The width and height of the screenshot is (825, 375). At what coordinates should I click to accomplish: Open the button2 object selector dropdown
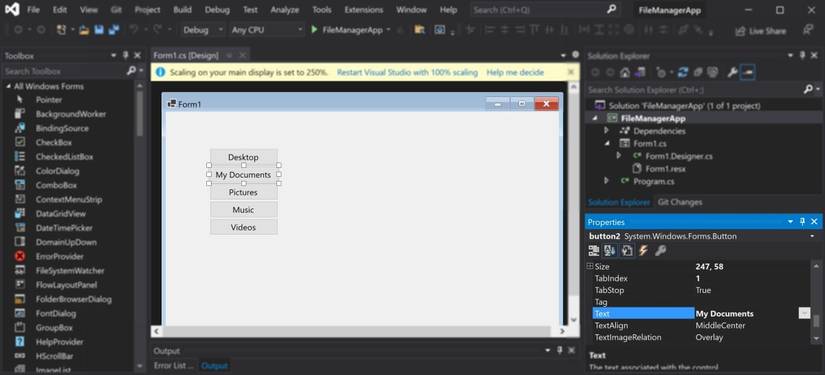812,237
